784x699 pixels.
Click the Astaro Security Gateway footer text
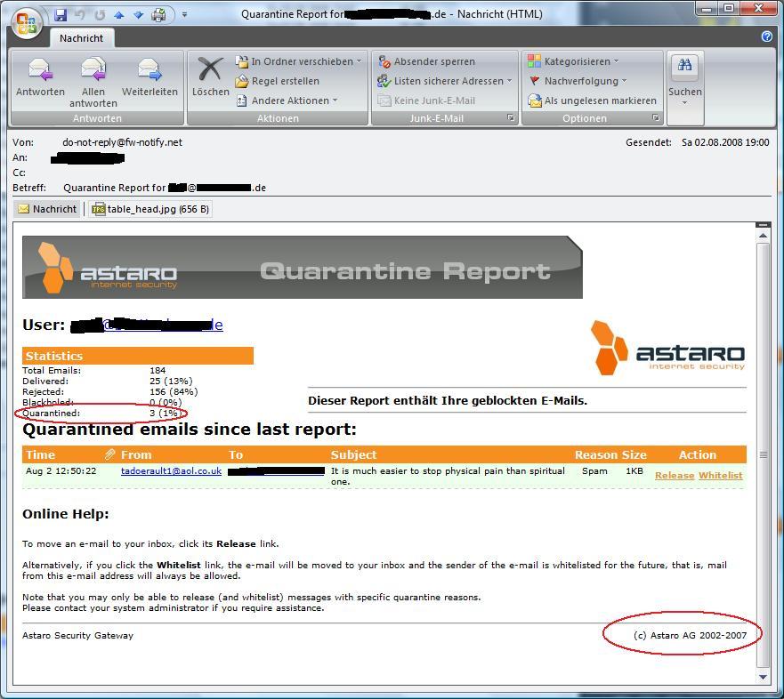pyautogui.click(x=78, y=636)
